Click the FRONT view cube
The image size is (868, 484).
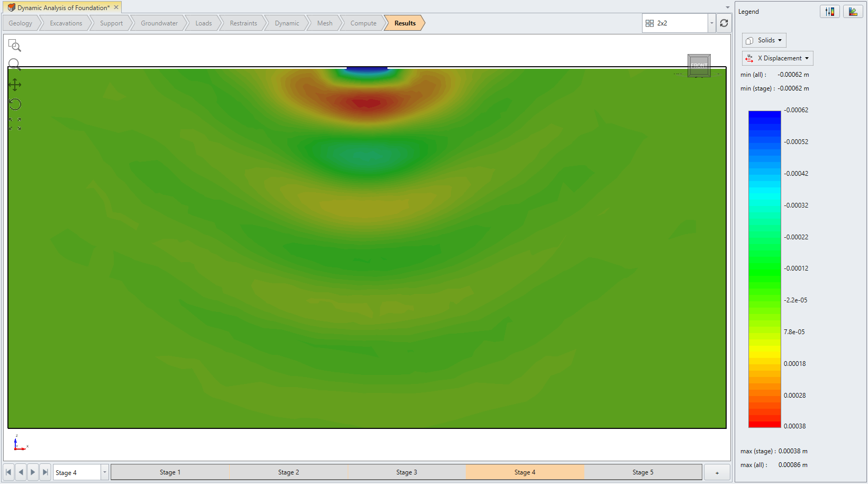[699, 66]
